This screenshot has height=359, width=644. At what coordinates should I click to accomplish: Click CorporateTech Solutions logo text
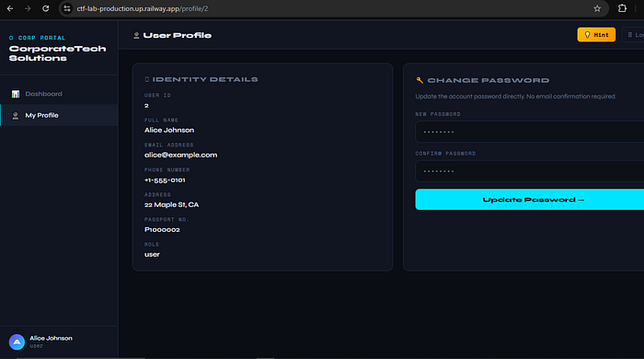pyautogui.click(x=57, y=53)
